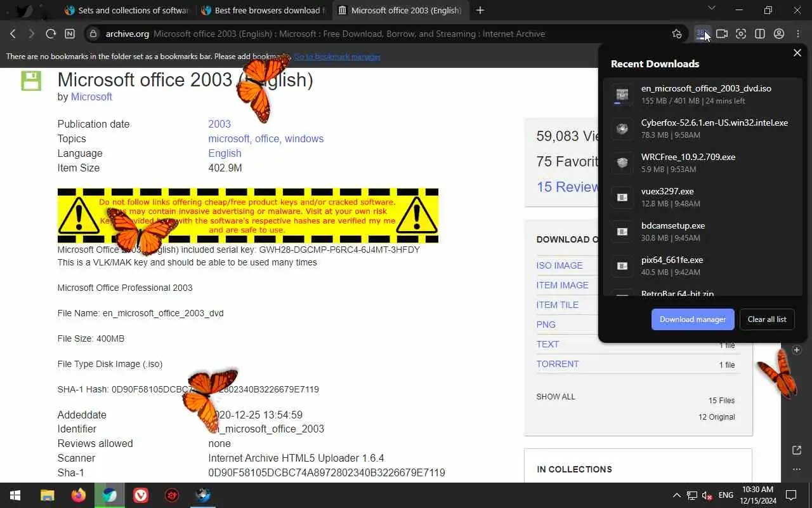Viewport: 812px width, 508px height.
Task: Follow the 2003 publication date link
Action: click(x=219, y=124)
